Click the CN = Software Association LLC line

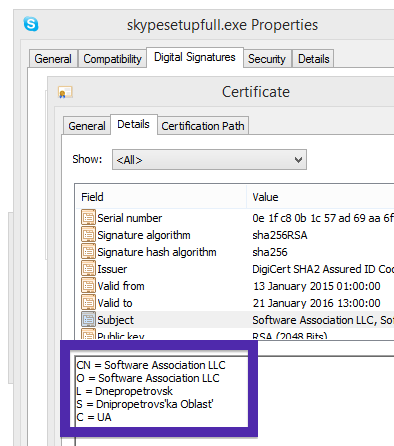tap(151, 365)
